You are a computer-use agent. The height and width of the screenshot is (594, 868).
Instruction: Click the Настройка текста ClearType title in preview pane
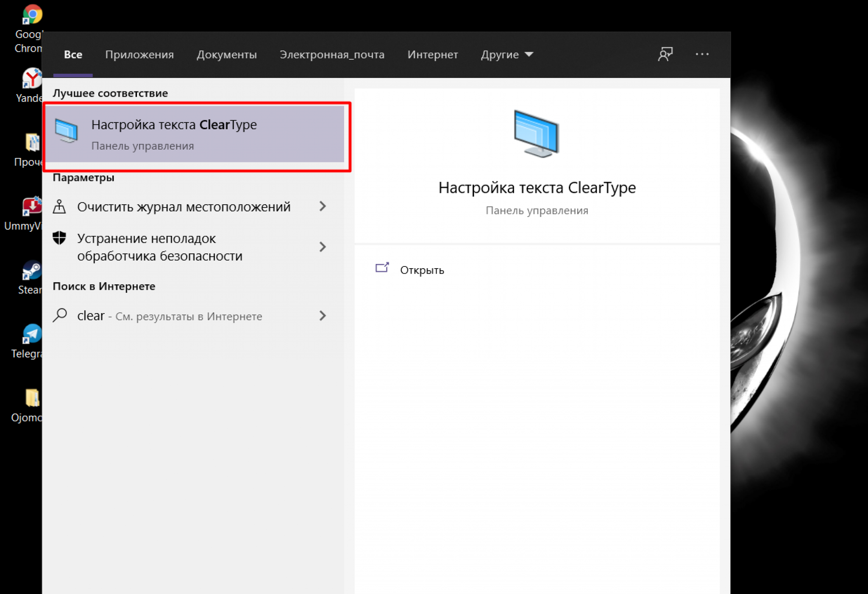[x=537, y=188]
